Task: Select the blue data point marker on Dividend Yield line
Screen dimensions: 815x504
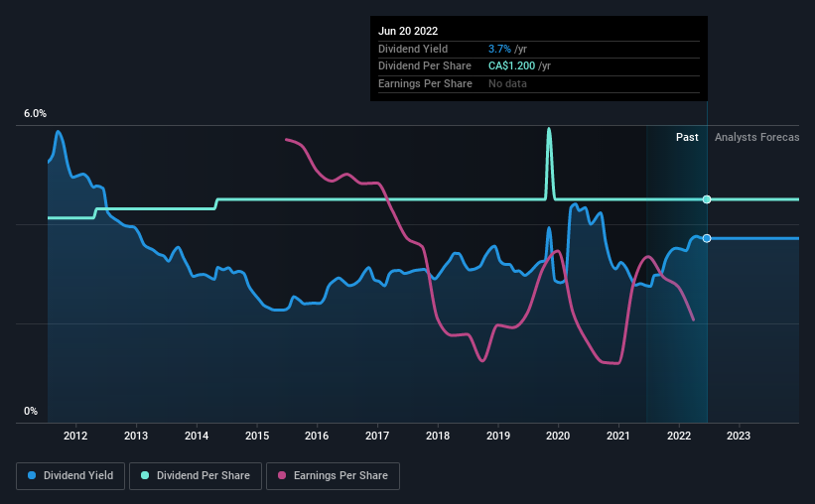Action: tap(707, 238)
